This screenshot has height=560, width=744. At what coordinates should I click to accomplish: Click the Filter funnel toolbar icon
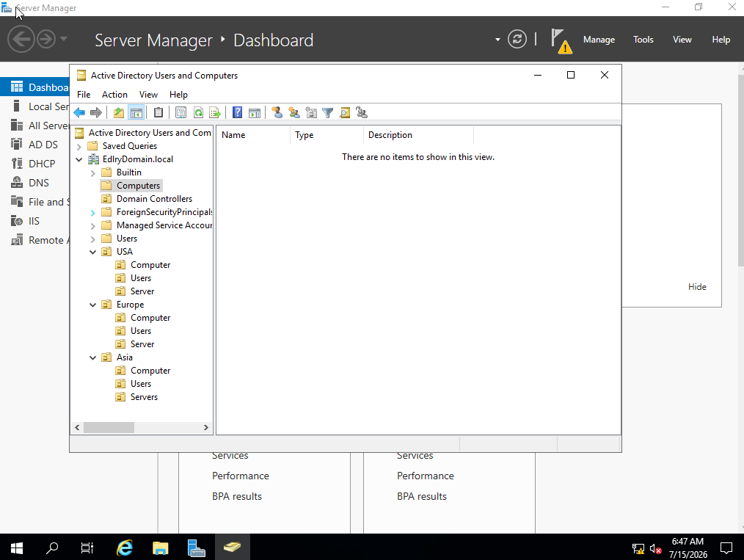pos(328,112)
